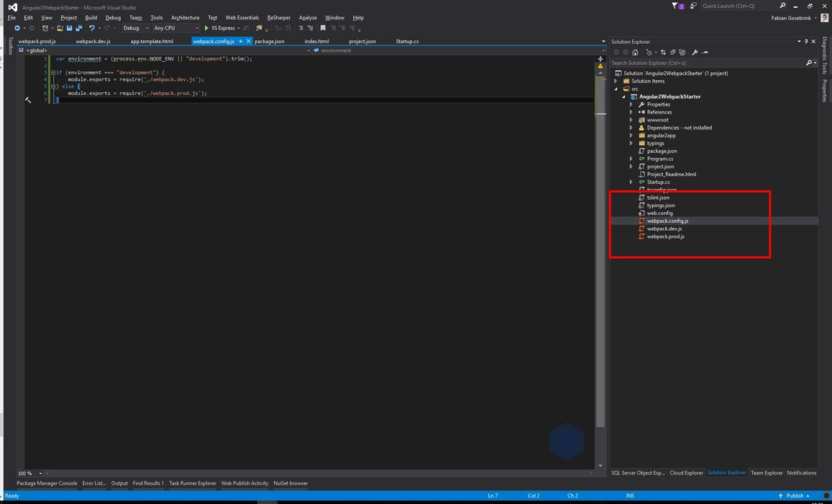Open the Diagnostic Tools side tab
This screenshot has width=832, height=504.
click(x=825, y=55)
